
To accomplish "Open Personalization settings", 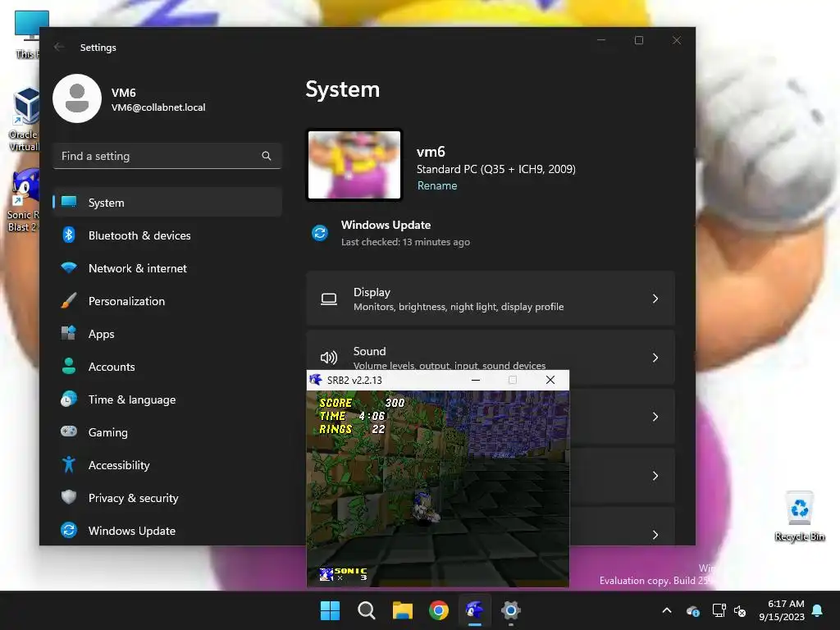I will (x=167, y=301).
